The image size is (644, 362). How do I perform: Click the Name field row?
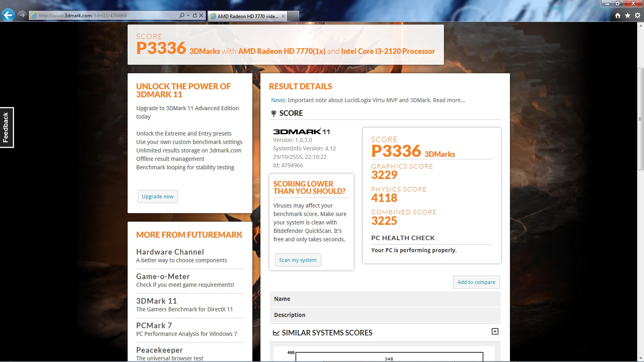click(x=385, y=299)
